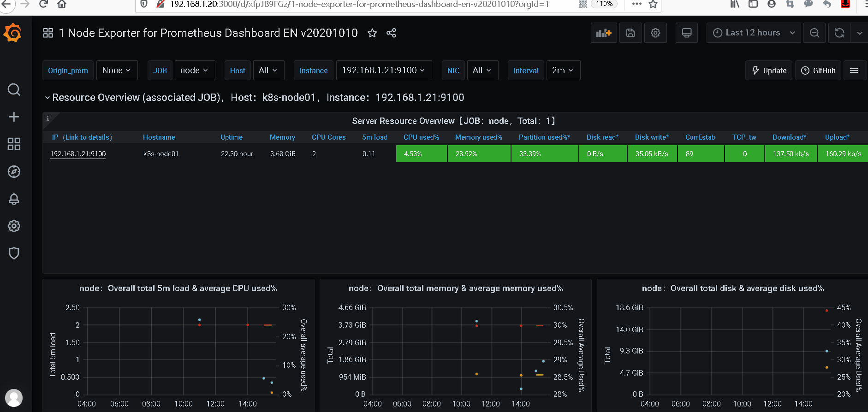Sort table by IP (Link to details) column
The height and width of the screenshot is (412, 868).
pyautogui.click(x=82, y=137)
